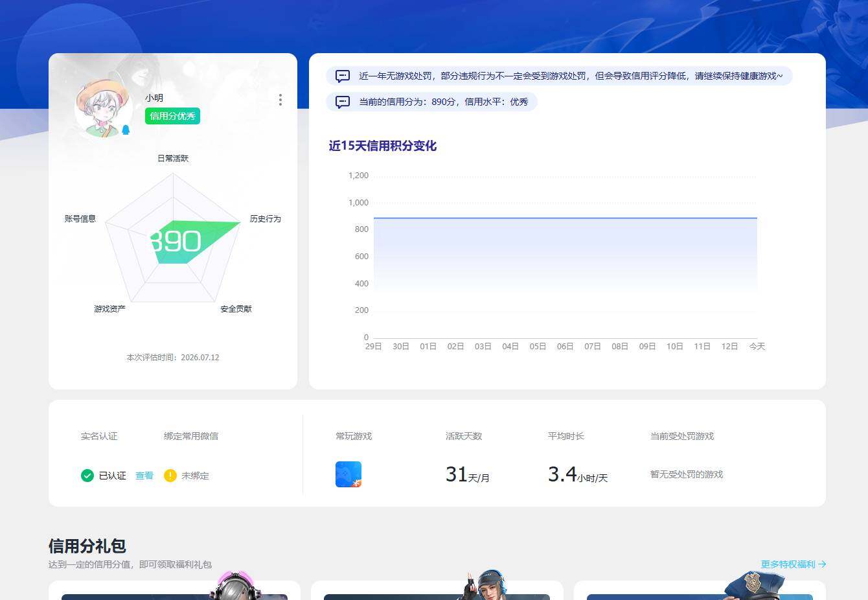Open the three-dot menu on profile card
This screenshot has width=868, height=600.
(280, 100)
